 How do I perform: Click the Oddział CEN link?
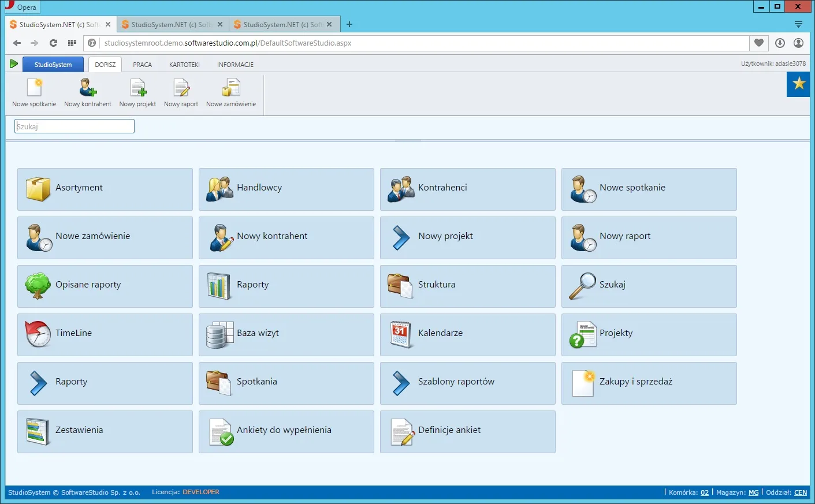click(801, 492)
